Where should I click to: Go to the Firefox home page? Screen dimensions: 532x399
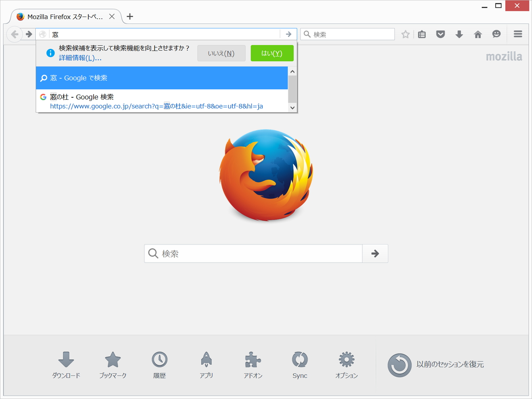click(x=478, y=34)
